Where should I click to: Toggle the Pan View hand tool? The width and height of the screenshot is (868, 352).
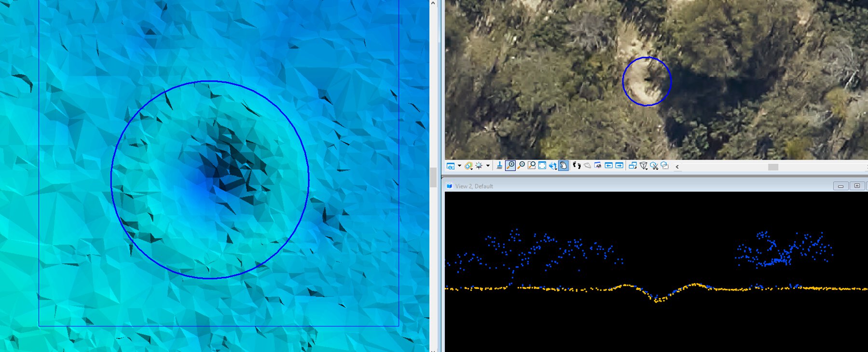(564, 166)
